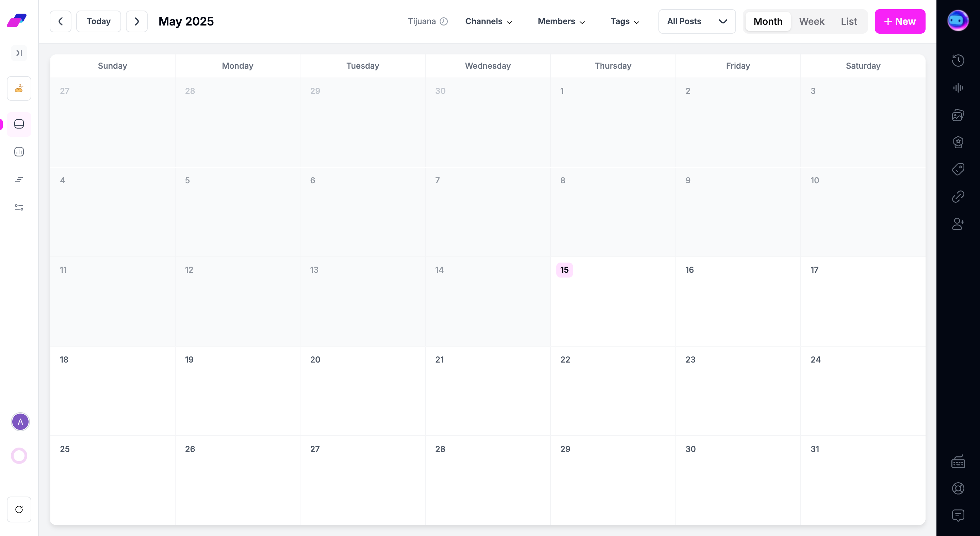Jump to Today in calendar
The width and height of the screenshot is (980, 536).
click(x=99, y=21)
